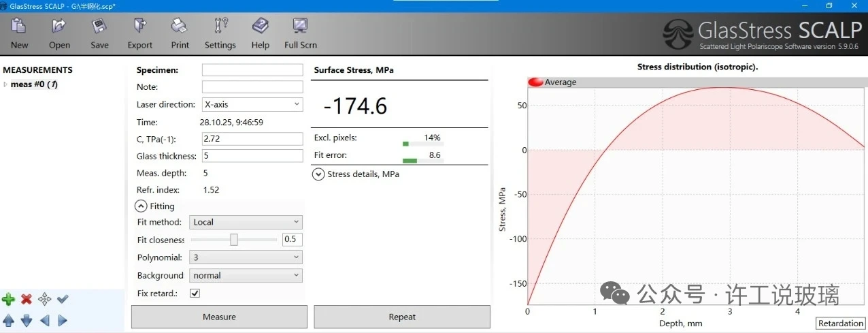This screenshot has width=868, height=333.
Task: Open Settings from the toolbar
Action: point(220,27)
